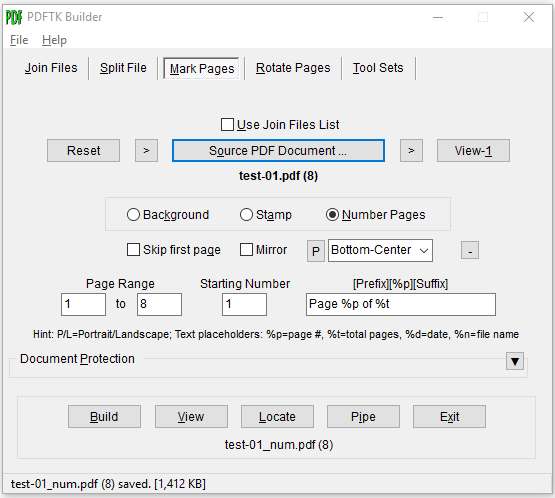This screenshot has width=555, height=498.
Task: Open the Help menu
Action: click(x=54, y=40)
